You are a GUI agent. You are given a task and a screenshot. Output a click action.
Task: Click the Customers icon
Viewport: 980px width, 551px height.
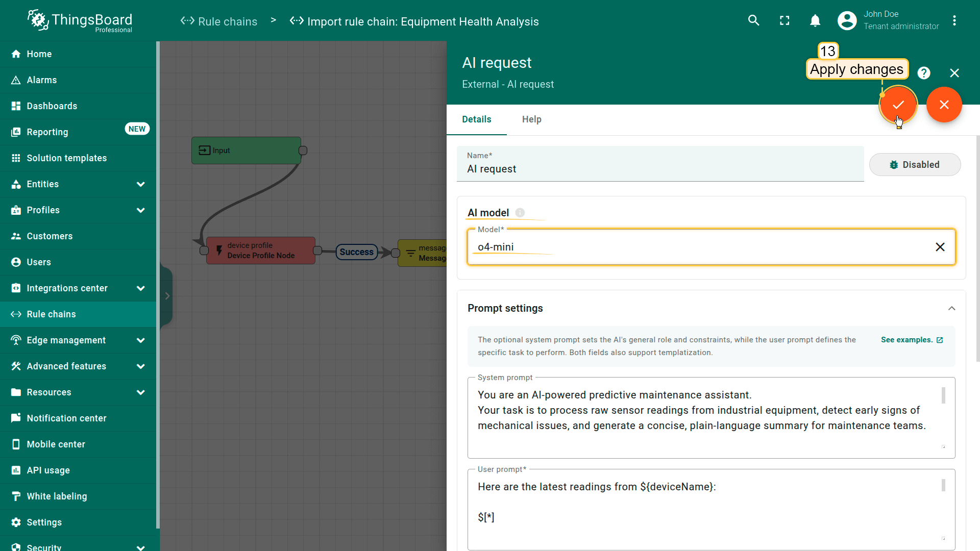click(x=16, y=236)
